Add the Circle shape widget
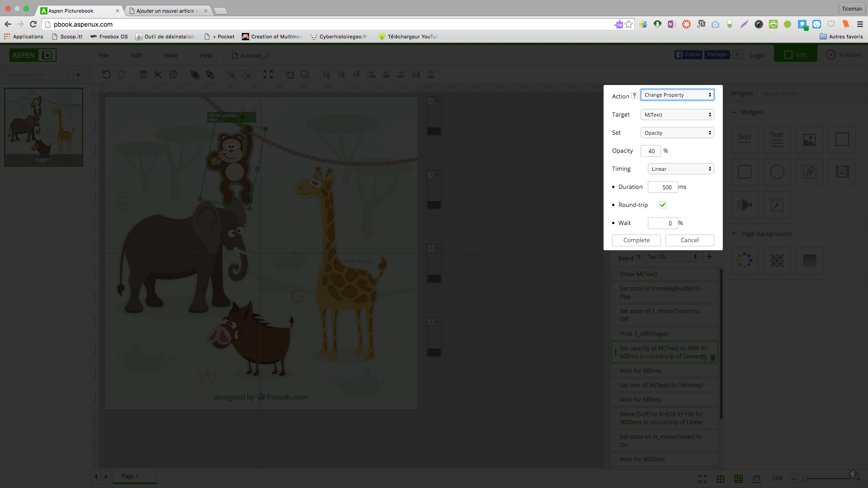Image resolution: width=868 pixels, height=488 pixels. coord(777,172)
